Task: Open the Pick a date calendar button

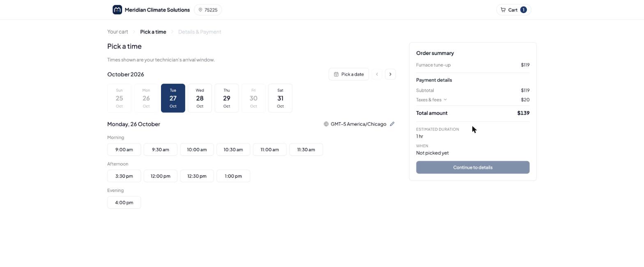Action: 349,74
